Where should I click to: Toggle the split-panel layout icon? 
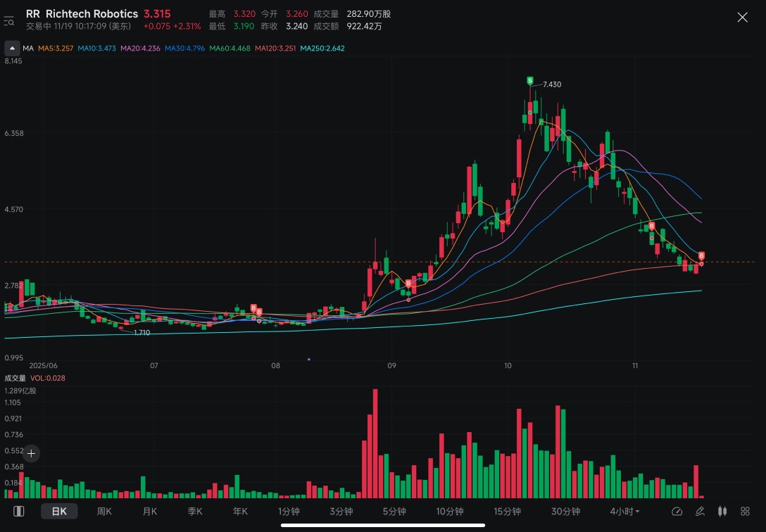18,511
